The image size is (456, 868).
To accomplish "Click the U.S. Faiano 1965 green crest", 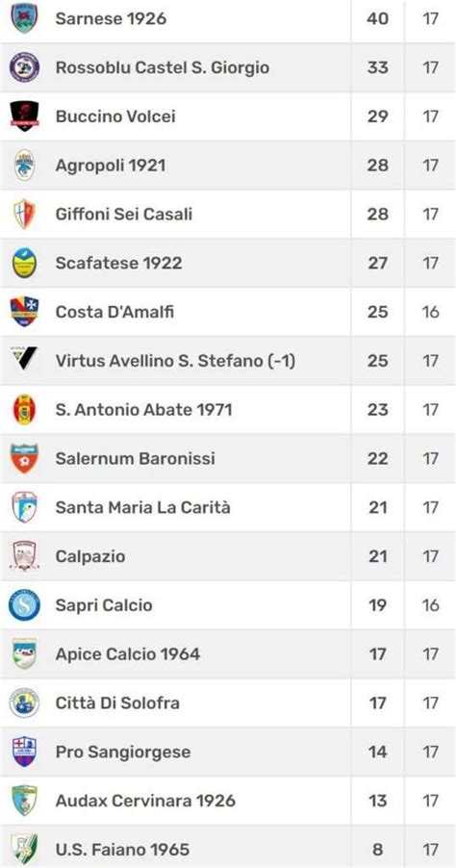I will click(x=24, y=849).
